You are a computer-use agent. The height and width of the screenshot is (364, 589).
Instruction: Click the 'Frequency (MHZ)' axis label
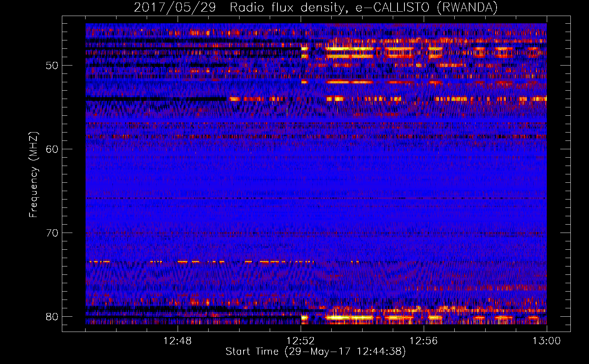pos(33,175)
